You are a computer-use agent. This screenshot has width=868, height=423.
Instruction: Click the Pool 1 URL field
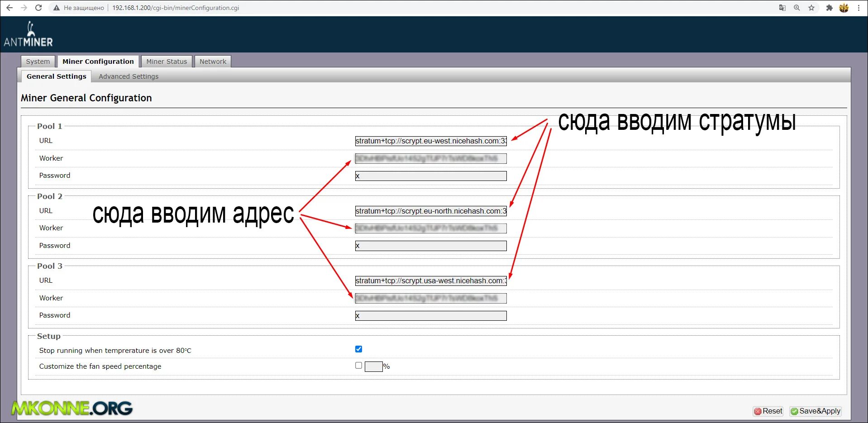tap(431, 141)
